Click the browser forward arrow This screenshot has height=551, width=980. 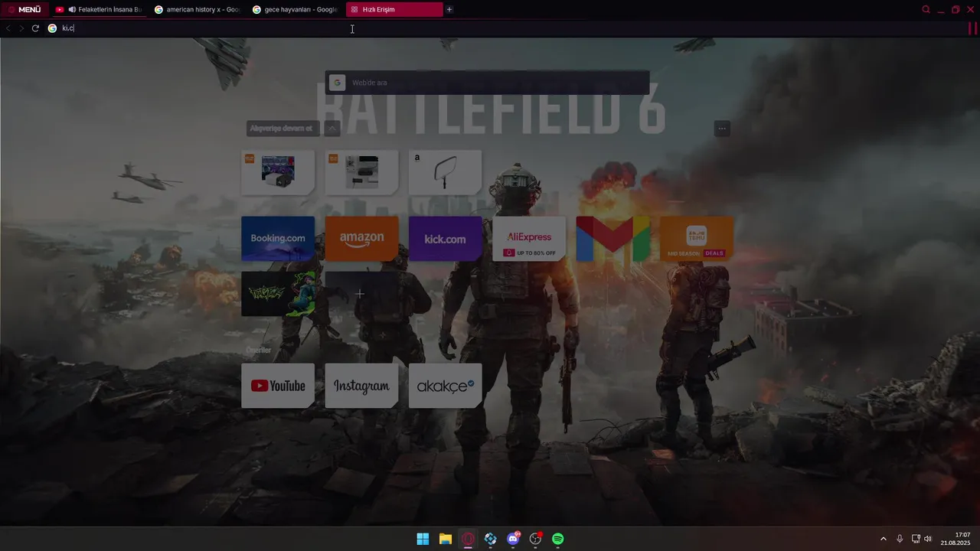[21, 28]
